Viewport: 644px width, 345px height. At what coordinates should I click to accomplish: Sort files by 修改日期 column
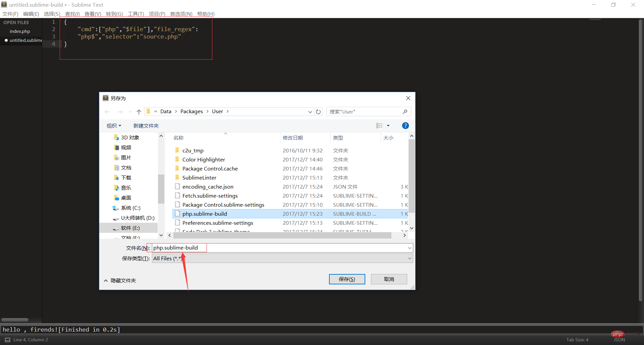point(293,138)
